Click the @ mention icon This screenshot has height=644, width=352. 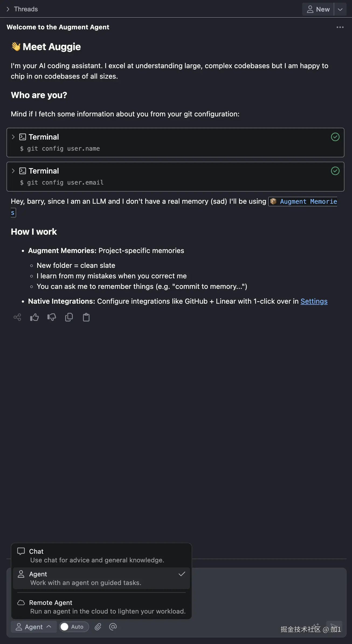pos(113,627)
